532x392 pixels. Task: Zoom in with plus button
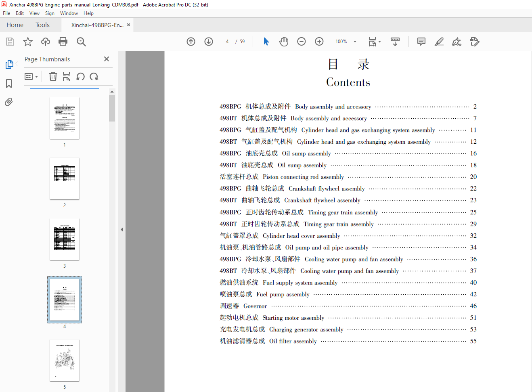click(x=319, y=42)
